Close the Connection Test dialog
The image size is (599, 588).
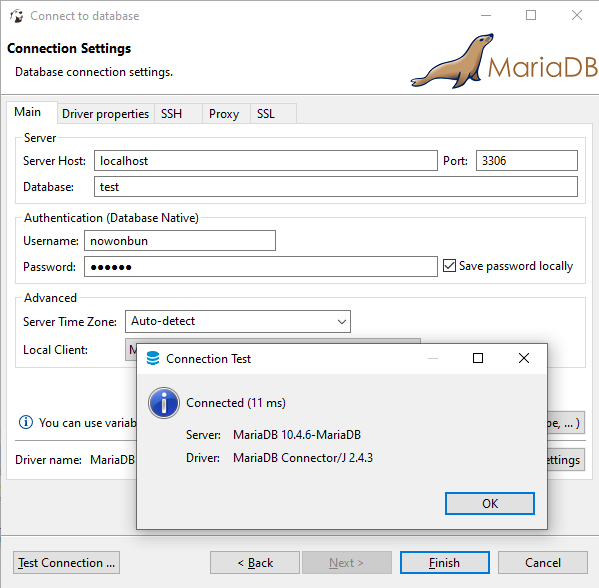[x=524, y=358]
